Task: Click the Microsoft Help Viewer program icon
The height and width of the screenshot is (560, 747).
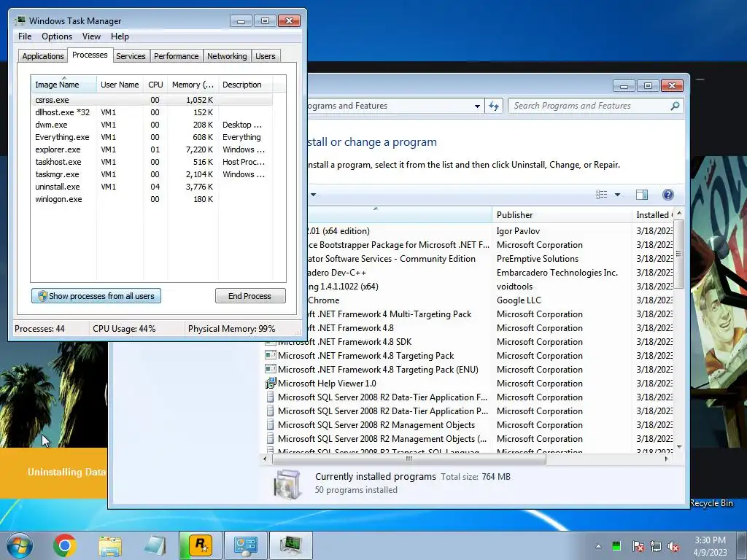Action: pyautogui.click(x=270, y=384)
